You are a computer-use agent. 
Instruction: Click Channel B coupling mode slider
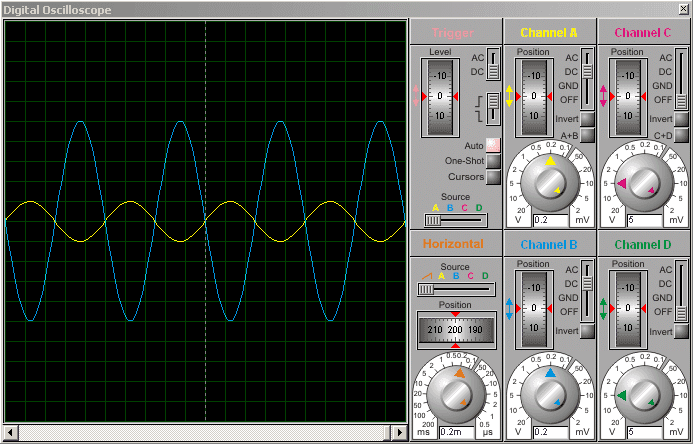pos(587,292)
